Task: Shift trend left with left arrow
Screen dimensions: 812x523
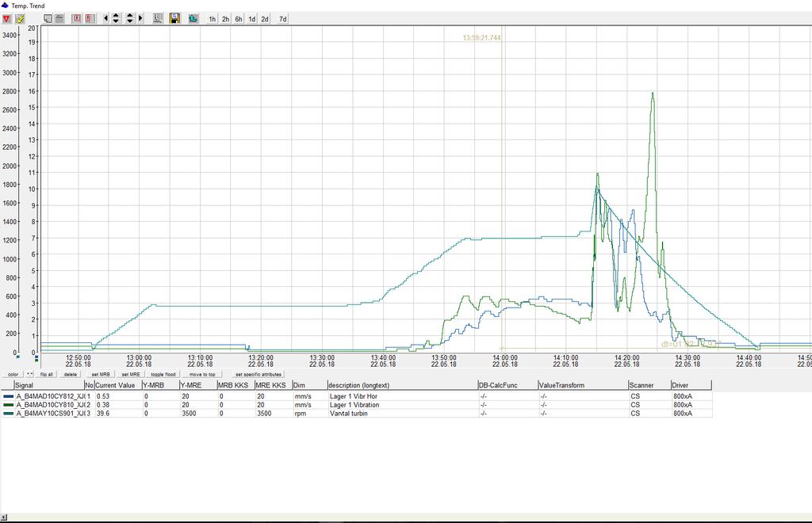Action: 105,19
